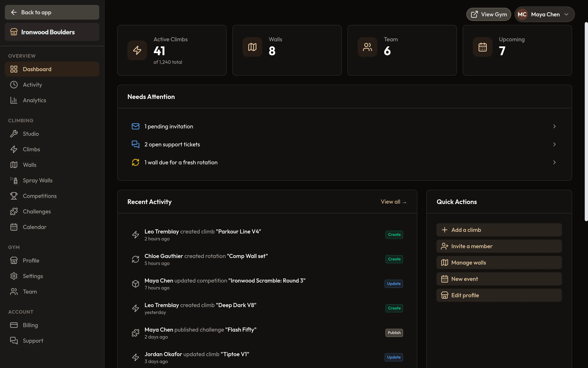Click the page vertical scrollbar
Screen dimensions: 588x368
[586, 122]
